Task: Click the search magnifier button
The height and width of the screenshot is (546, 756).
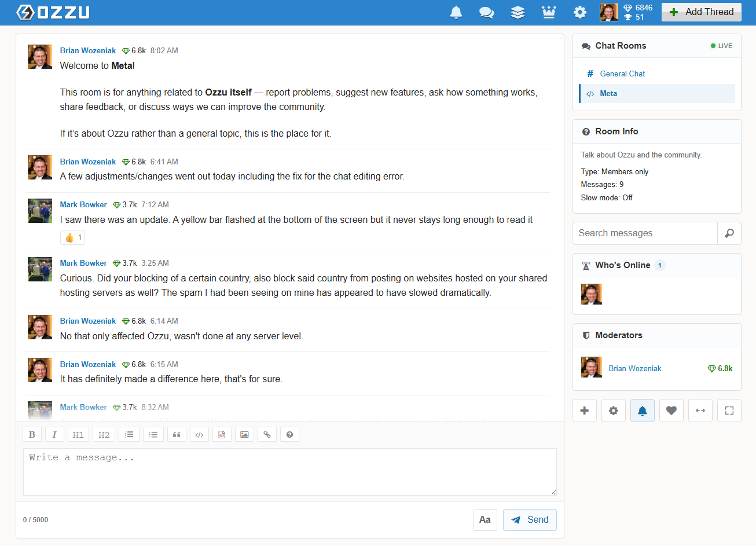Action: pyautogui.click(x=729, y=233)
